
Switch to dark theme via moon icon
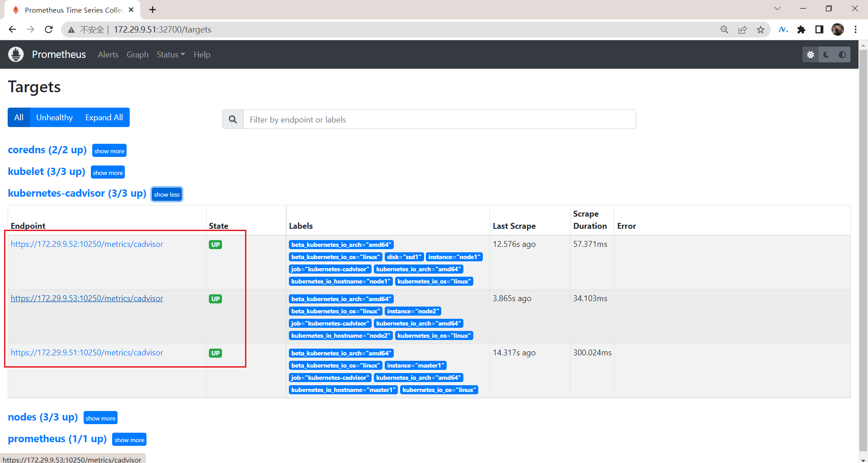[x=826, y=55]
